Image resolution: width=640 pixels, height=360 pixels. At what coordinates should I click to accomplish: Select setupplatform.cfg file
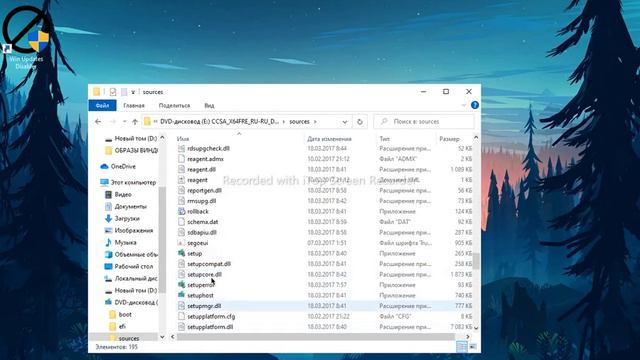click(211, 317)
